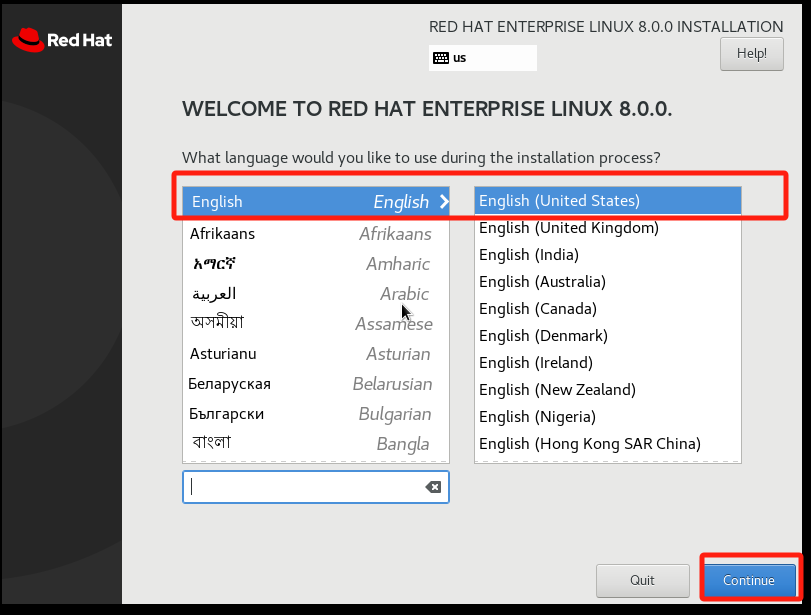Select Amharic in the language list
The height and width of the screenshot is (615, 811).
pos(316,264)
